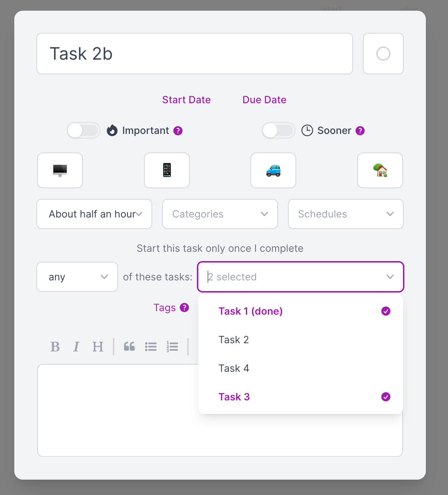Choose the car context icon

tap(273, 170)
